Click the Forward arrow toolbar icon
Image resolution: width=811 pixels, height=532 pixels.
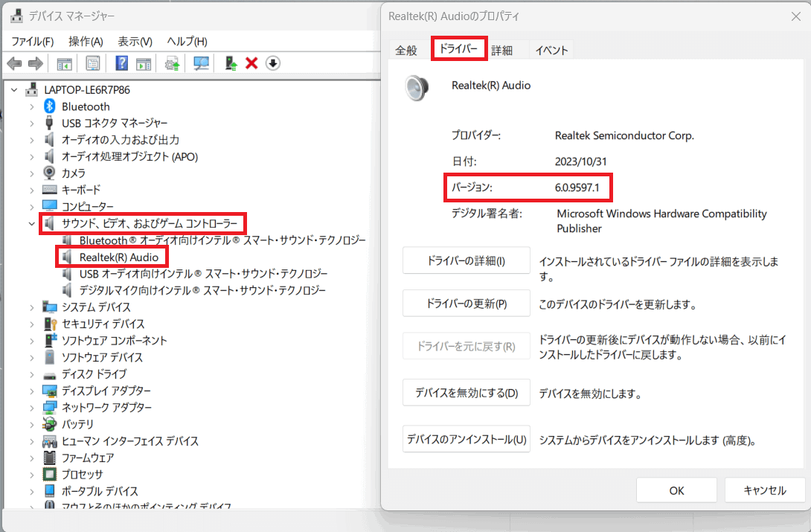coord(35,63)
